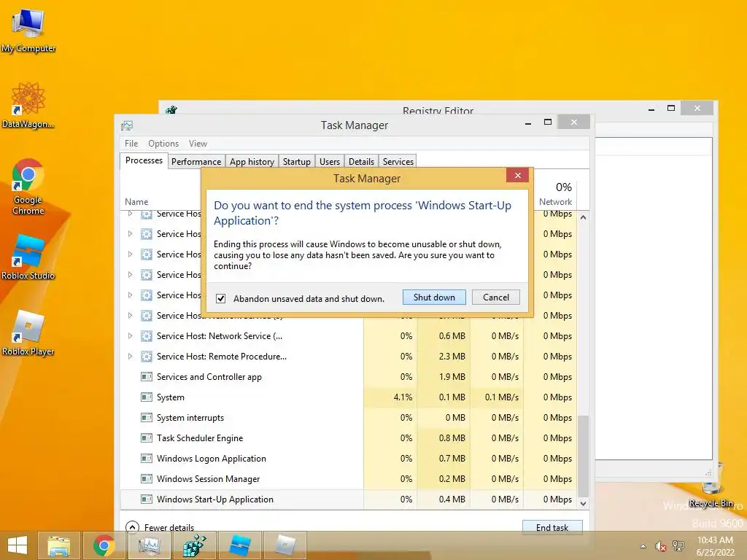Click the Task Manager title bar icon

coord(127,125)
